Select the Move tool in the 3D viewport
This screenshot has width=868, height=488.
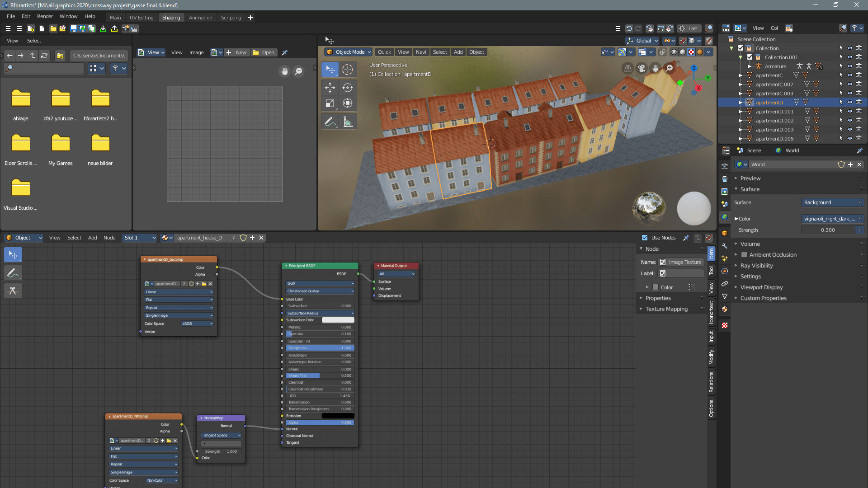click(x=330, y=87)
